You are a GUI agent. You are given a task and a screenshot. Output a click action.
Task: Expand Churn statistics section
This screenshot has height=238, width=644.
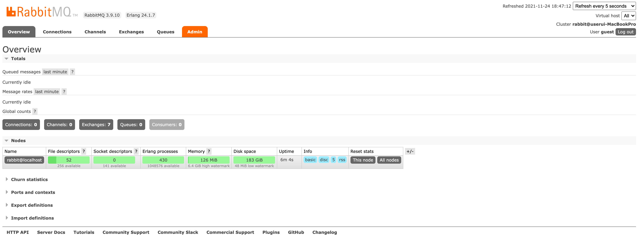(x=29, y=179)
